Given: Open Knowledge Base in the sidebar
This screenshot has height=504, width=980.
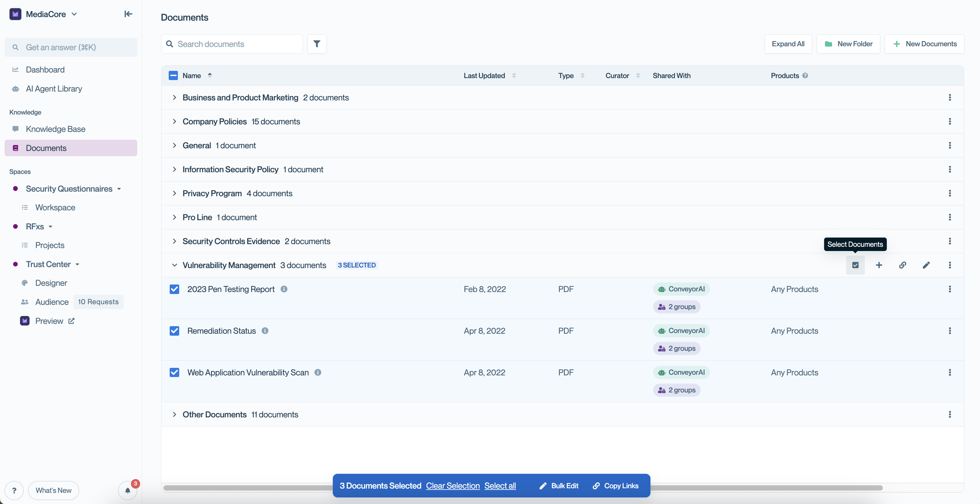Looking at the screenshot, I should click(x=55, y=129).
